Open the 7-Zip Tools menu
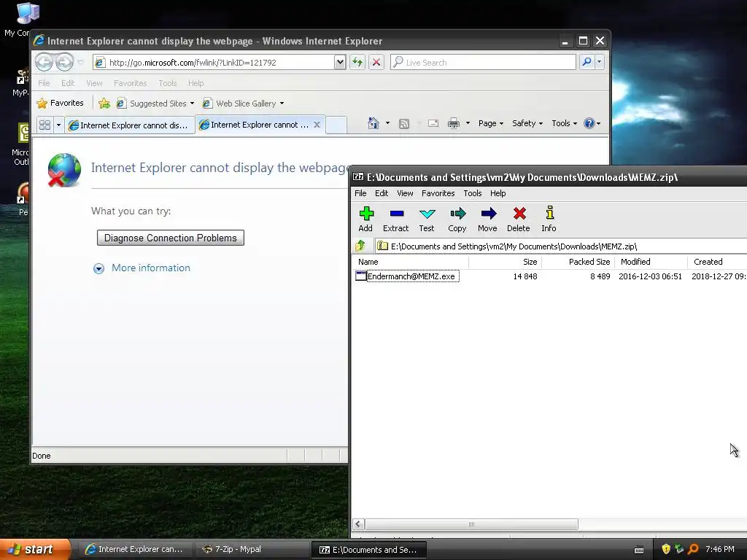The image size is (747, 560). pos(473,193)
